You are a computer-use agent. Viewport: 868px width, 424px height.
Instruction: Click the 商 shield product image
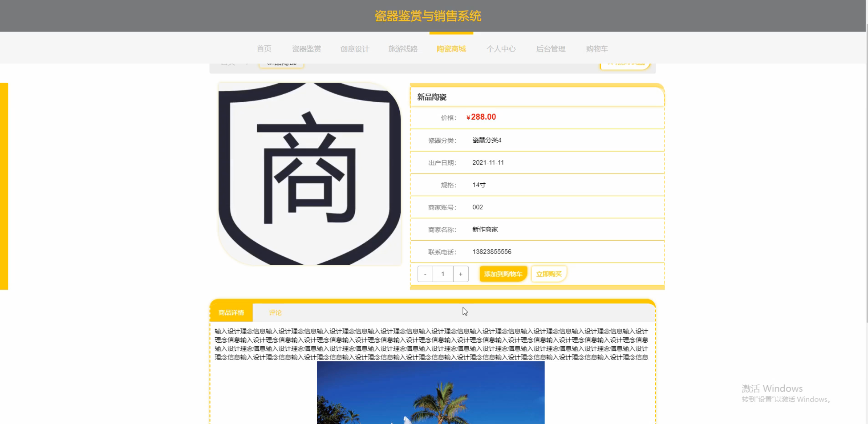coord(309,174)
